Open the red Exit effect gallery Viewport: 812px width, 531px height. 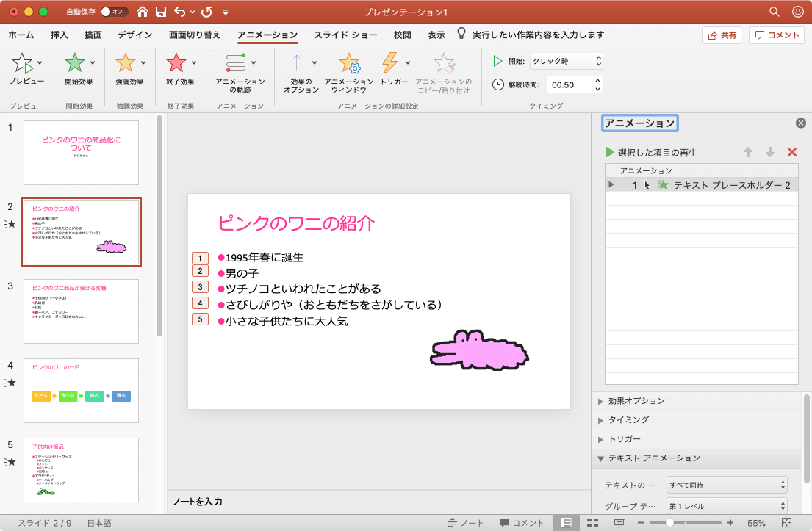pyautogui.click(x=176, y=63)
